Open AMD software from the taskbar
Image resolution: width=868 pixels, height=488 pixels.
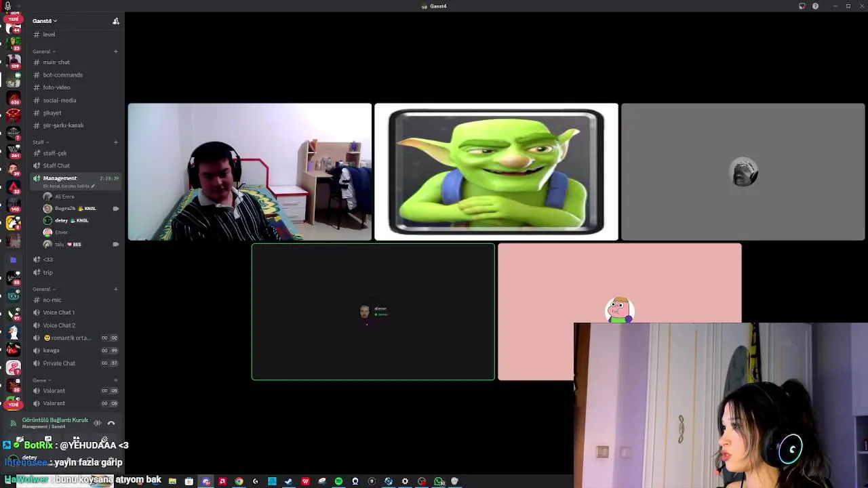[222, 481]
